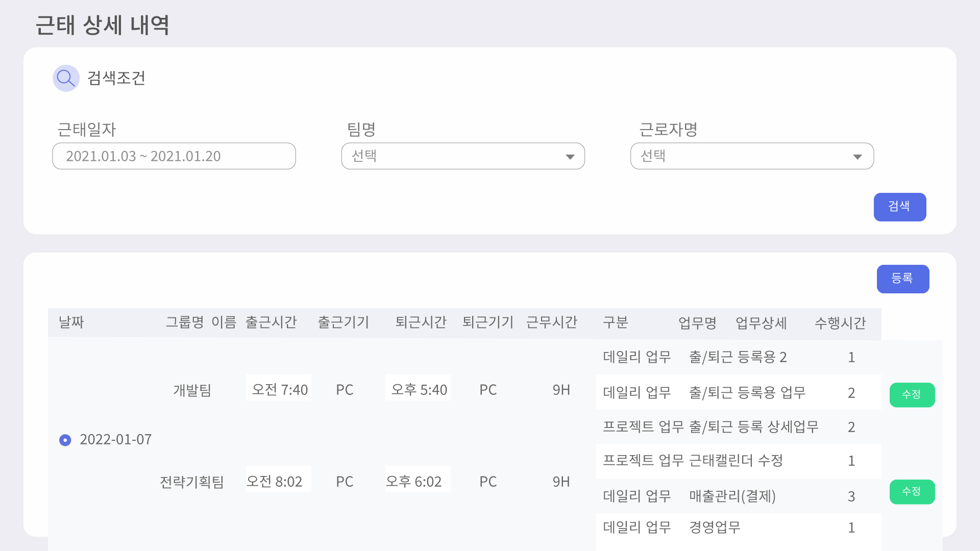
Task: Click the 날짜 column header
Action: tap(71, 322)
